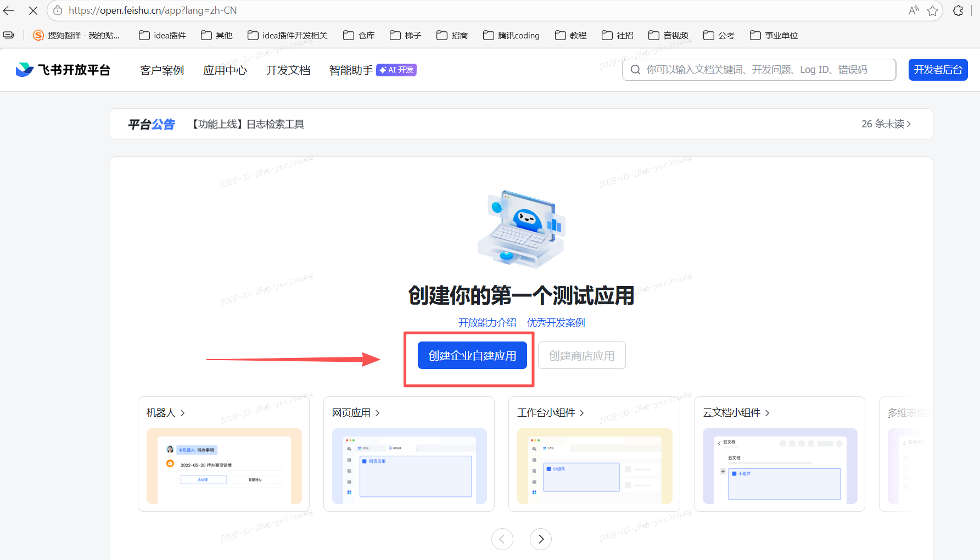980x560 pixels.
Task: Click the browser settings icon at top right
Action: click(958, 10)
